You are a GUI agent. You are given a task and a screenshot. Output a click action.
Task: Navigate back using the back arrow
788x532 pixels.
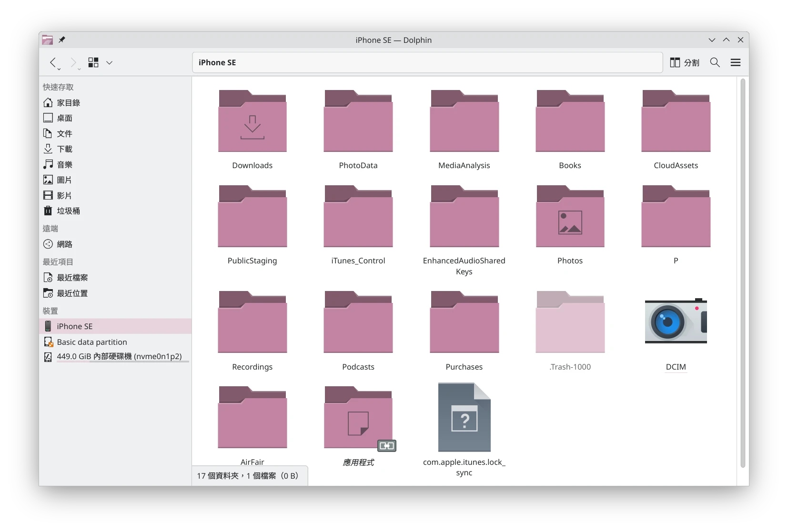pyautogui.click(x=54, y=62)
